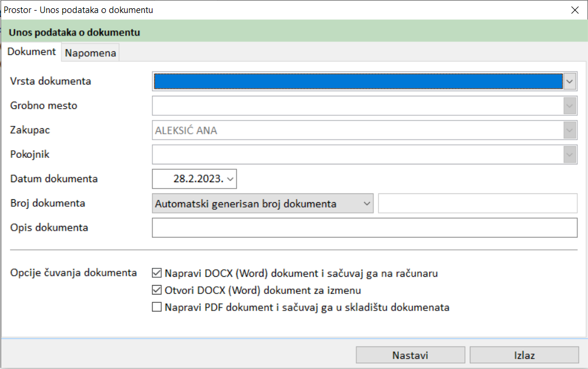The image size is (588, 369).
Task: Click into the Opis dokumenta field
Action: coord(364,228)
